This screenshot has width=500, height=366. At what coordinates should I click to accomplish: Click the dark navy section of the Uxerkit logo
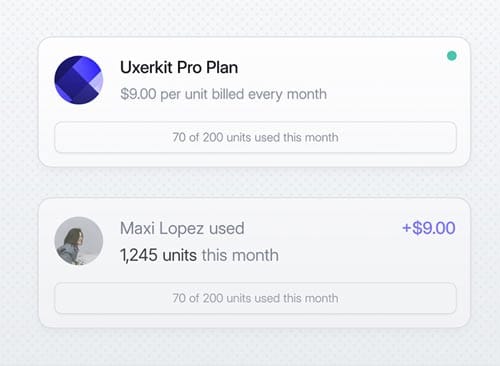(76, 85)
